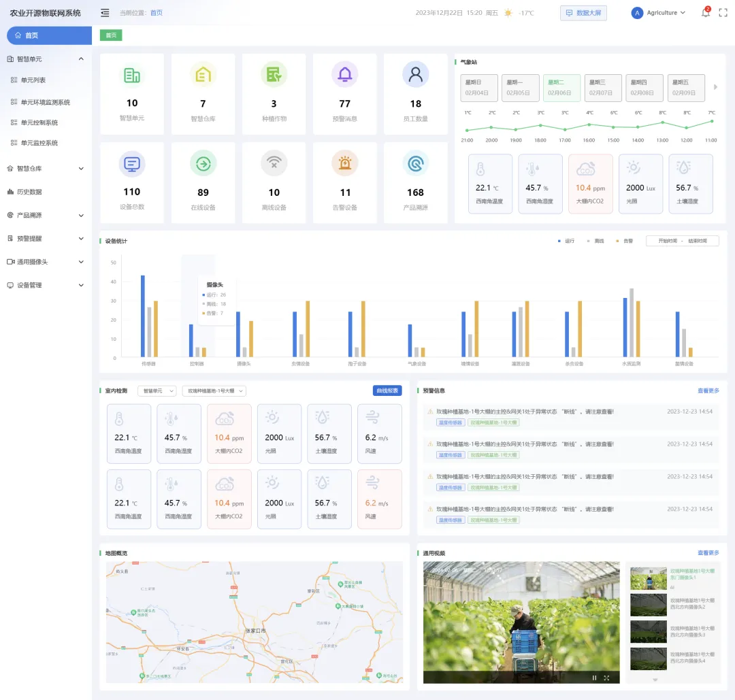Click the 种植作物 icon card
This screenshot has height=700, width=735.
point(274,75)
